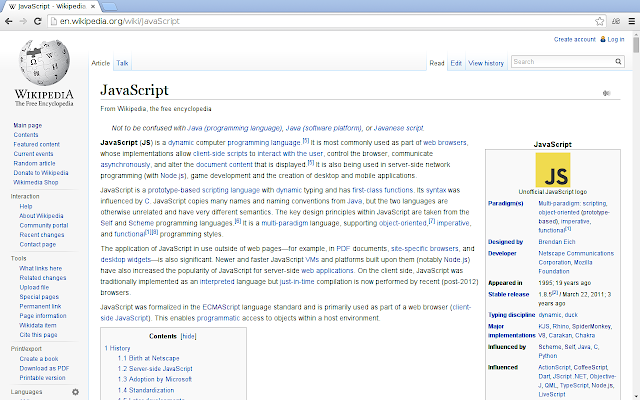Click Download as PDF

click(44, 368)
